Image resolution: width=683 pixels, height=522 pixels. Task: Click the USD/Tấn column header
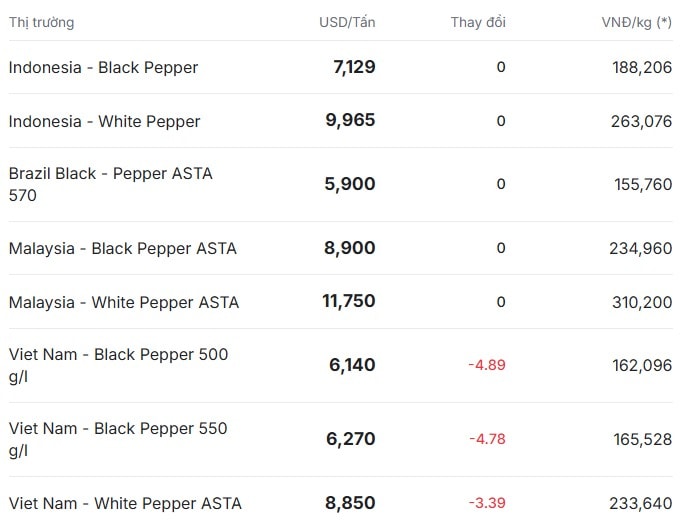[347, 22]
